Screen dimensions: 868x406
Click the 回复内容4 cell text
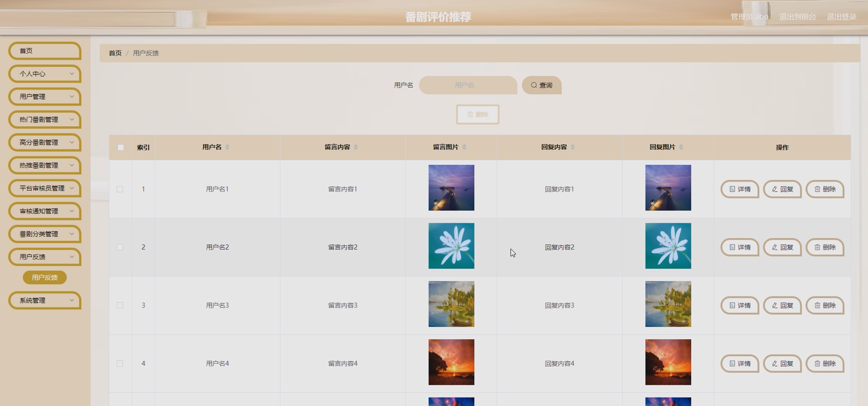(559, 364)
